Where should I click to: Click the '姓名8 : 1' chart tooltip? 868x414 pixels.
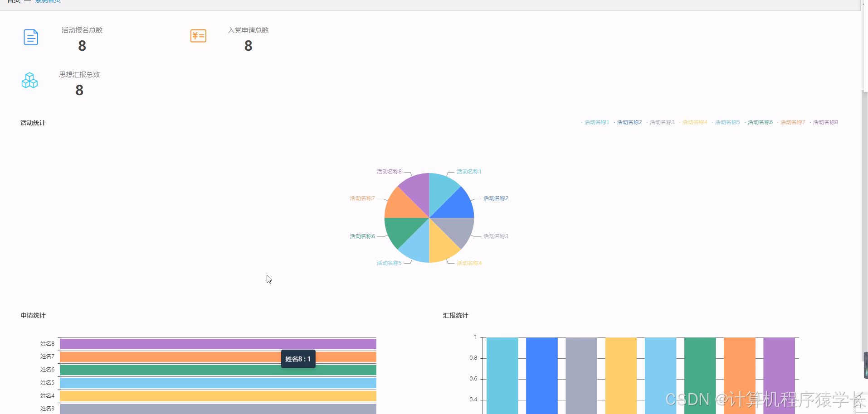[x=298, y=359]
